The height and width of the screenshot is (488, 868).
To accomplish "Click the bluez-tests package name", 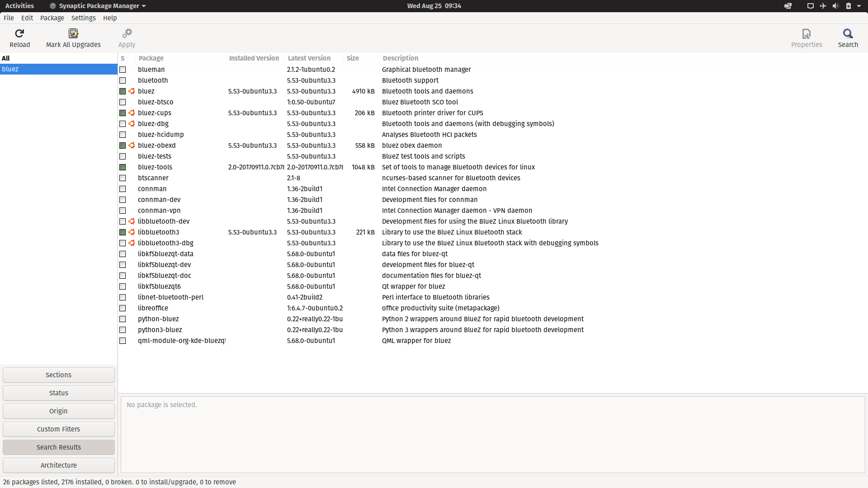I will tap(155, 156).
